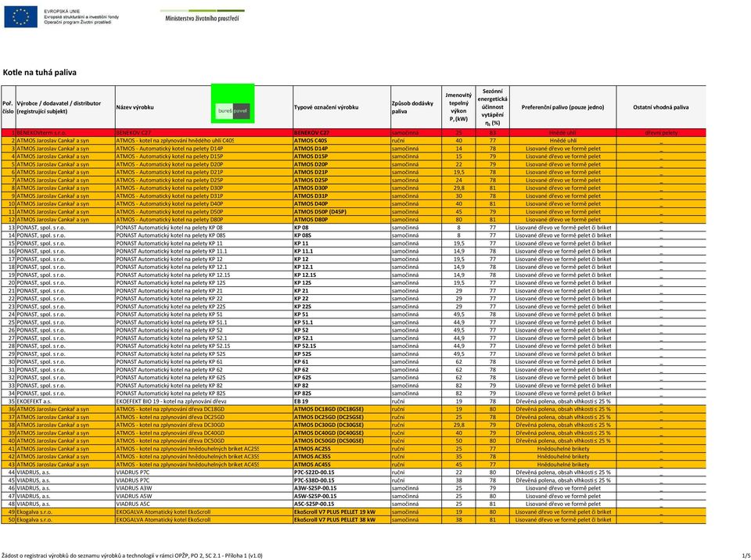751x560 pixels.
Task: Select the 'P7C-S22D-00.15' type cell
Action: pos(342,472)
